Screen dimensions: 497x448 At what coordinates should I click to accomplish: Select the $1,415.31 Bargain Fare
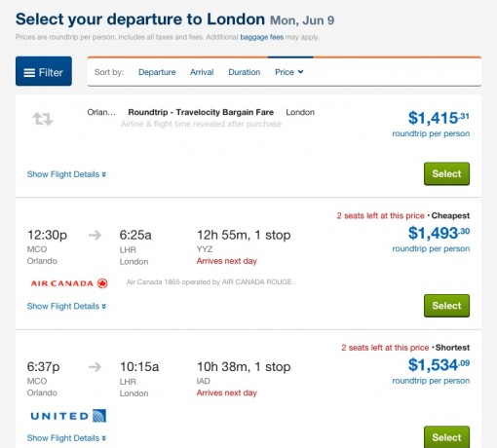coord(446,173)
